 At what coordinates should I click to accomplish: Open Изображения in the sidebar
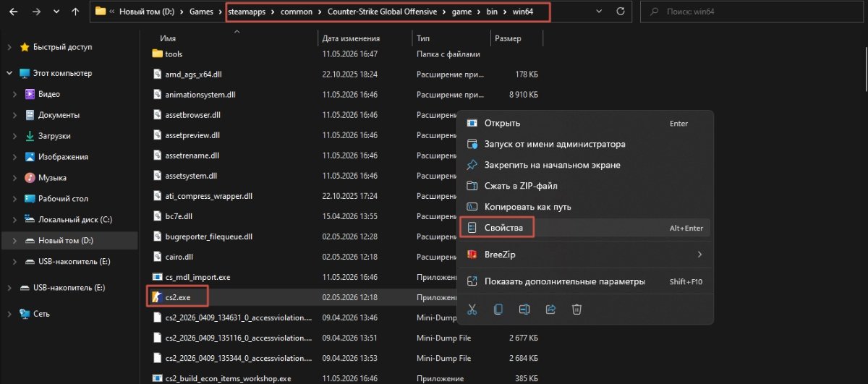63,157
